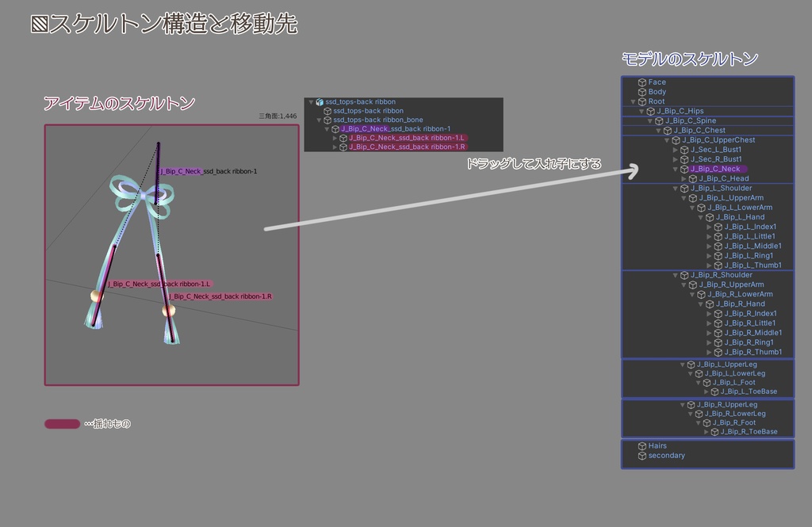Click the cube icon of J_Bip_C_Hips

click(651, 111)
